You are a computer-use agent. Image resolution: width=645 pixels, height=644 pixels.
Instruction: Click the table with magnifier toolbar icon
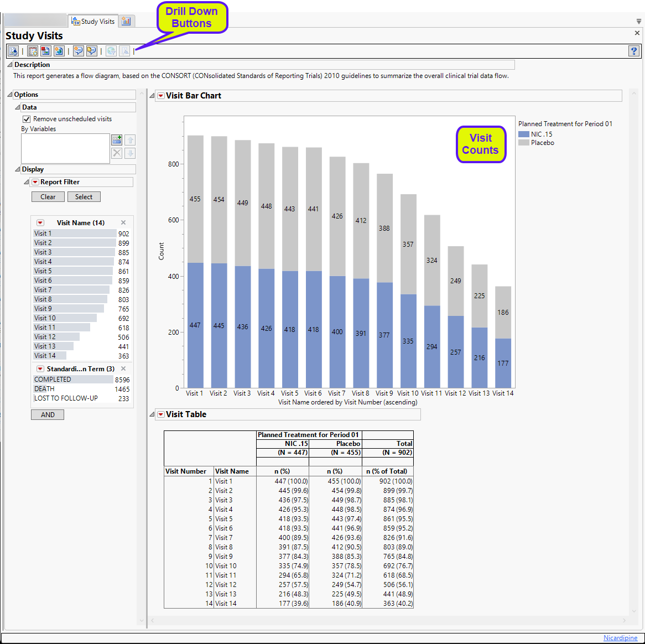coord(33,51)
